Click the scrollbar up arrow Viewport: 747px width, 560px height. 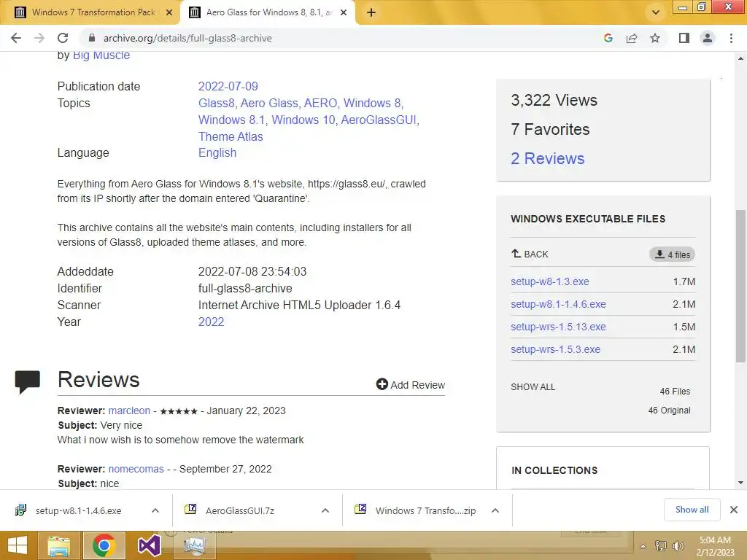[x=740, y=58]
